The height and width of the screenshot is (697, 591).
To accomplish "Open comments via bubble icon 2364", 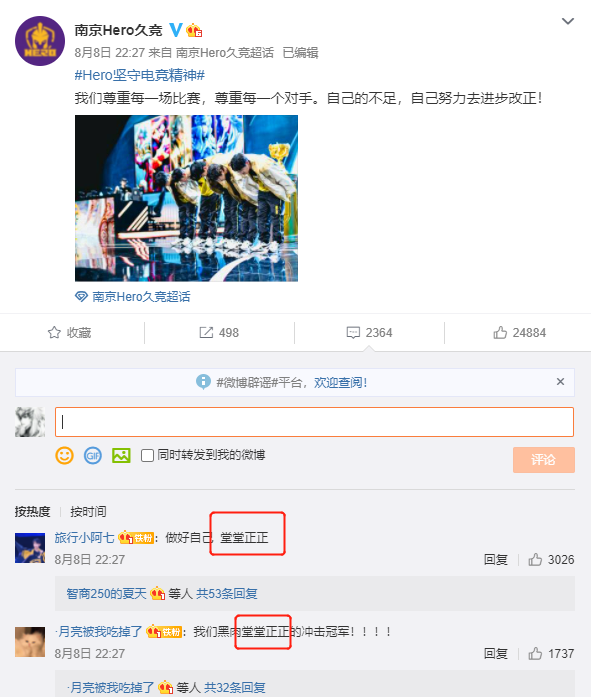I will 353,332.
